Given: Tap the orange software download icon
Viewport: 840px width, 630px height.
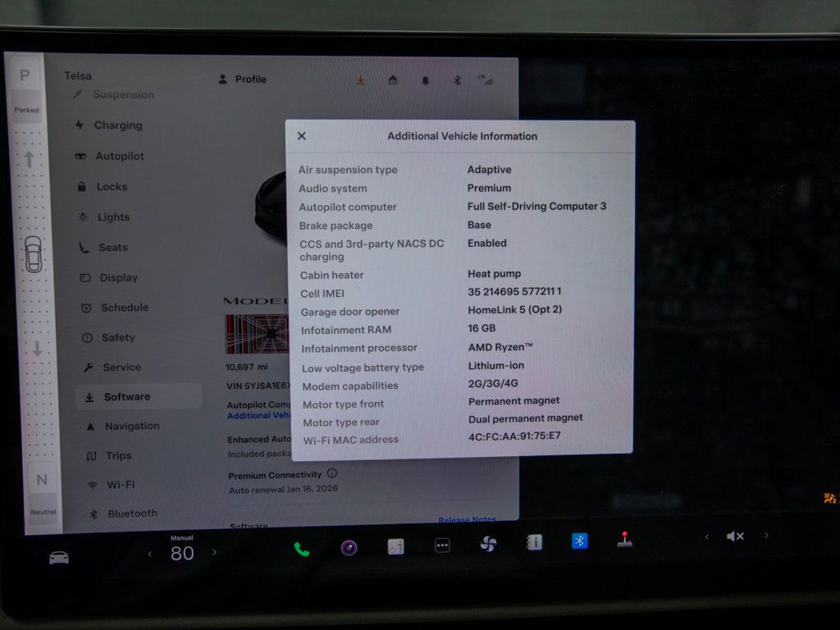Looking at the screenshot, I should click(360, 80).
